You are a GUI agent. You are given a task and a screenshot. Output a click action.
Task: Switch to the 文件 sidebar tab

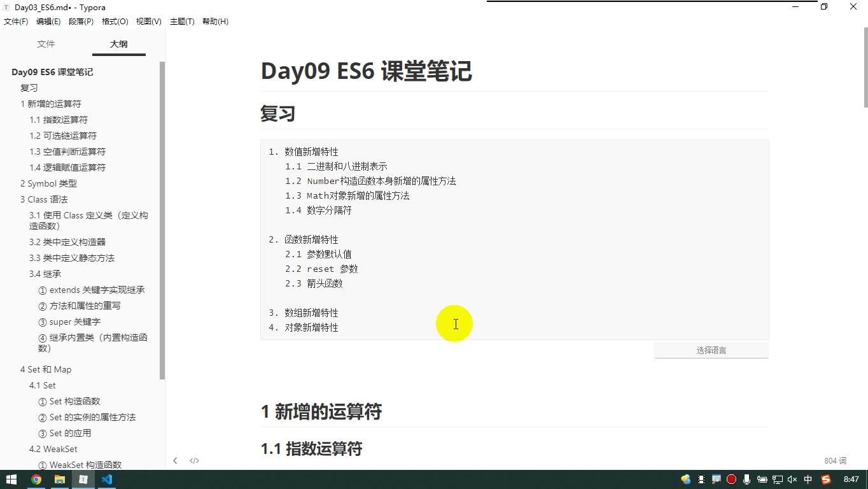[46, 44]
